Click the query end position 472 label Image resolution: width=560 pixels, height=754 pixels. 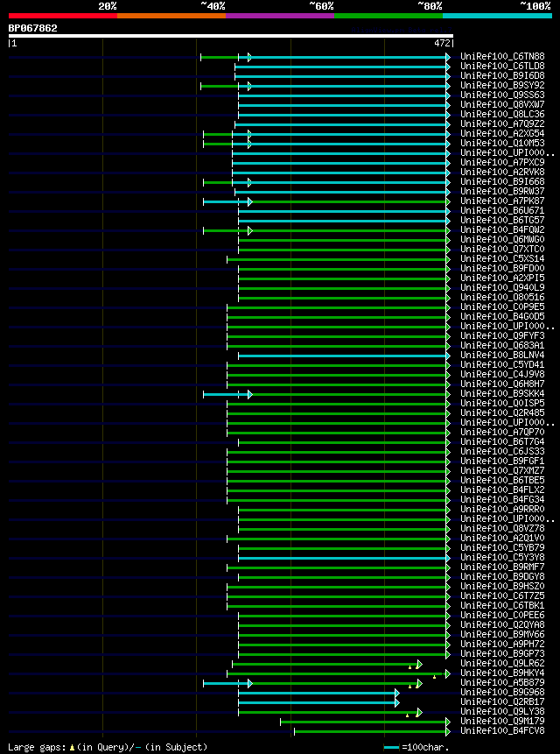point(443,43)
